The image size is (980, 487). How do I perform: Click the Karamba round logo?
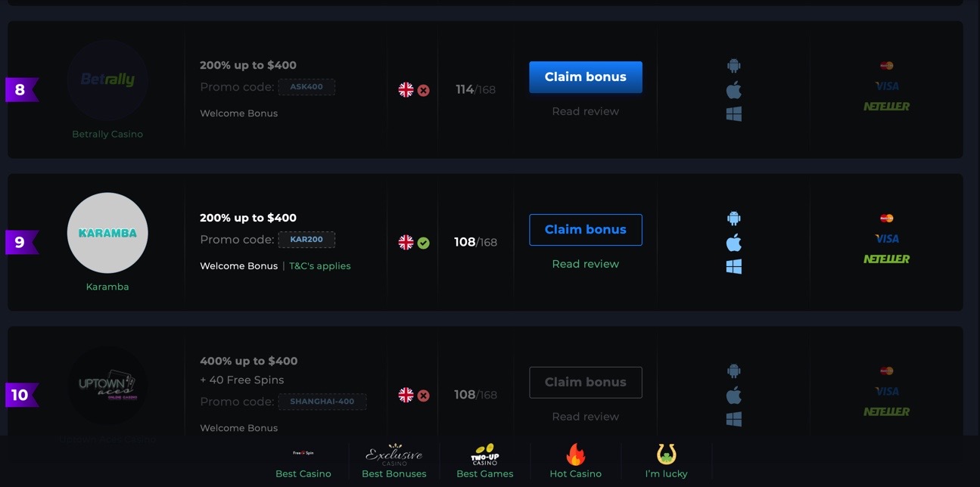pyautogui.click(x=107, y=233)
